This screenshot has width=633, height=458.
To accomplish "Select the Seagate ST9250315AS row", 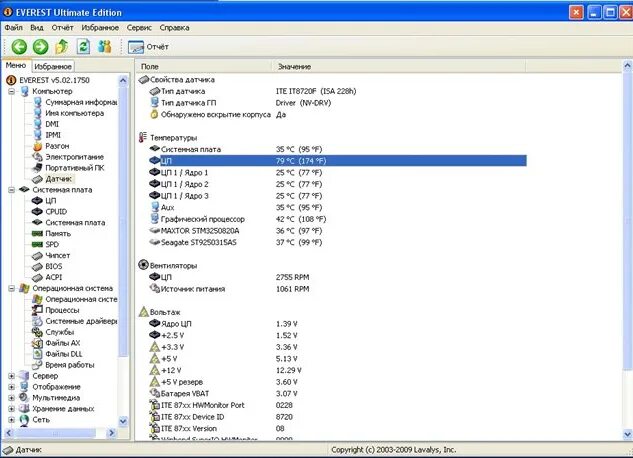I will coord(236,243).
